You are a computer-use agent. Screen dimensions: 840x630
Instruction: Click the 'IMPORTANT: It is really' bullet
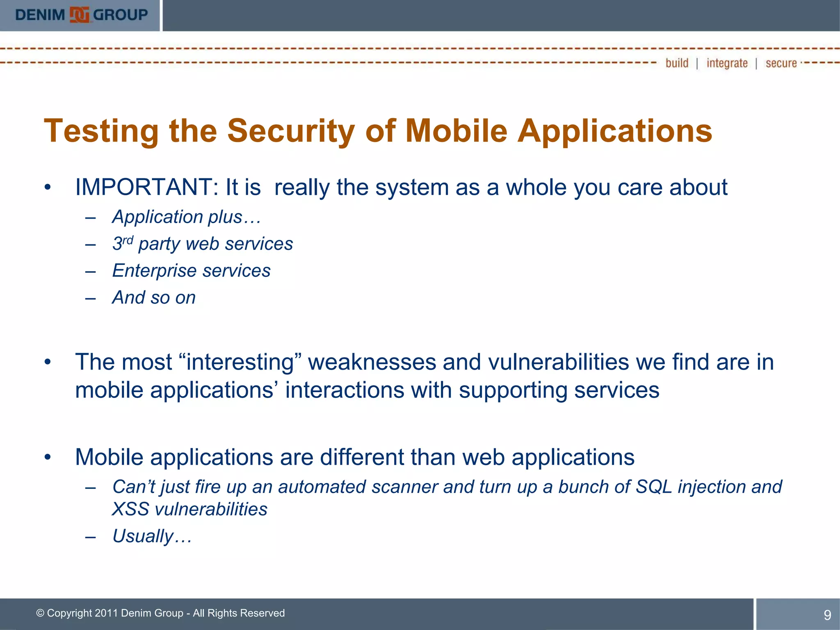(x=401, y=187)
